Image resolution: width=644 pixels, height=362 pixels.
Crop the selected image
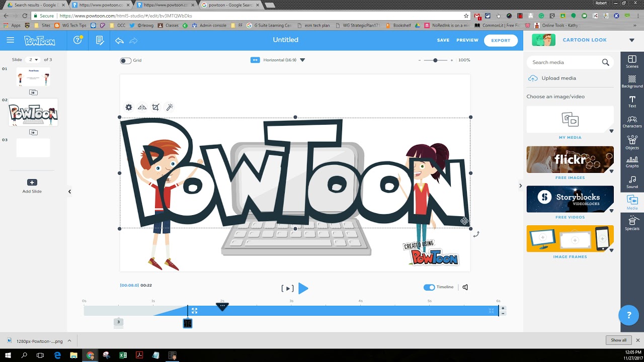(x=155, y=107)
